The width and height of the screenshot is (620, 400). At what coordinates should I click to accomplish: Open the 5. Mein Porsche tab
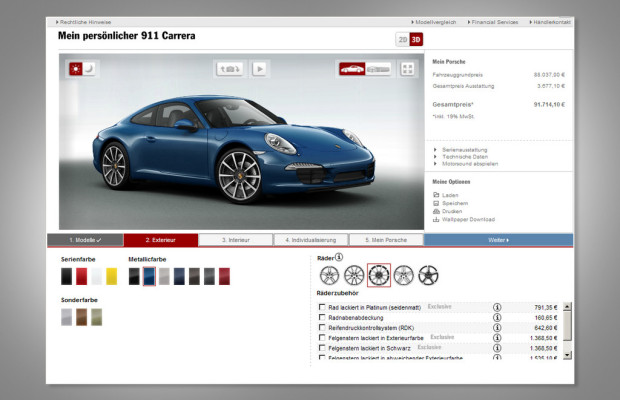[x=386, y=240]
